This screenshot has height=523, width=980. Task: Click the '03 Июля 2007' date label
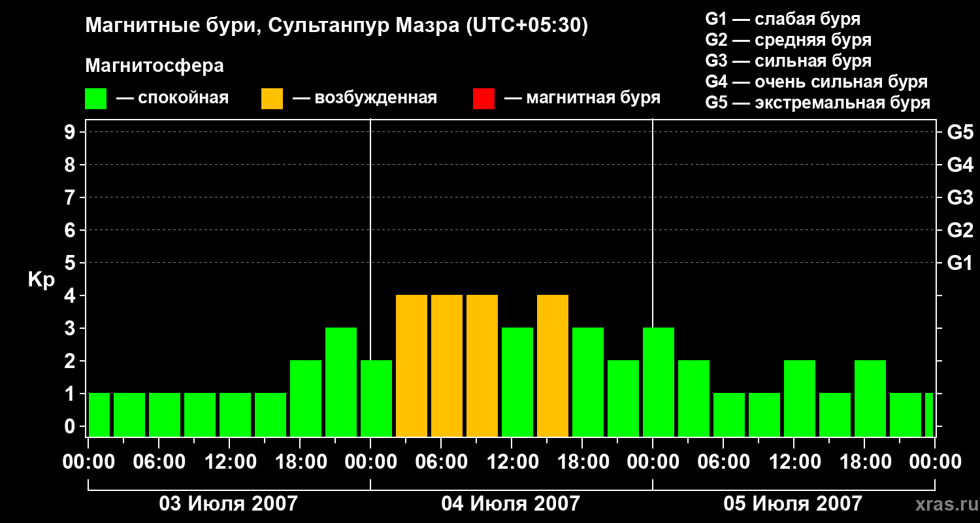click(x=229, y=503)
